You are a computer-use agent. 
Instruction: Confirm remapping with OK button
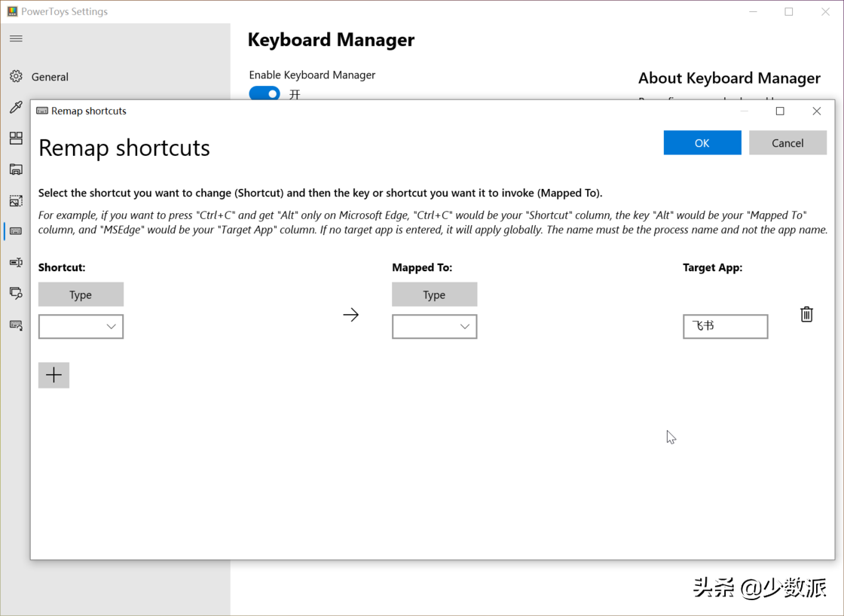tap(702, 142)
